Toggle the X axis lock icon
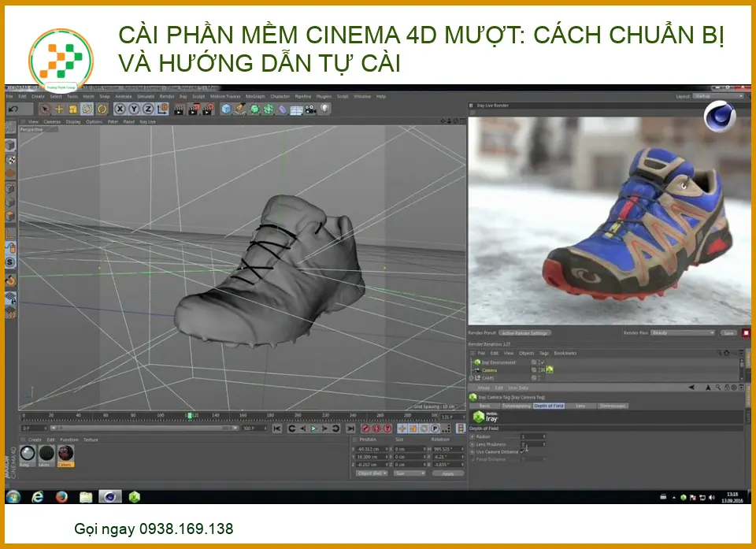 (120, 109)
